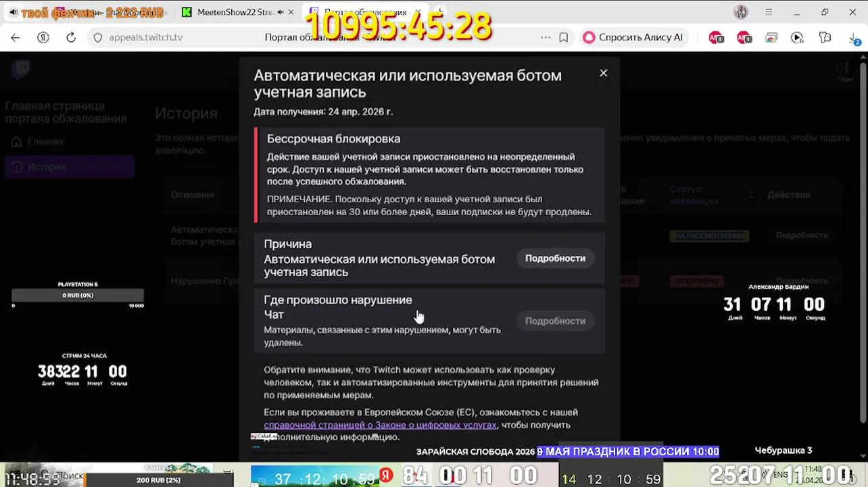Go back with the browser back arrow
The width and height of the screenshot is (868, 487).
coord(16,37)
